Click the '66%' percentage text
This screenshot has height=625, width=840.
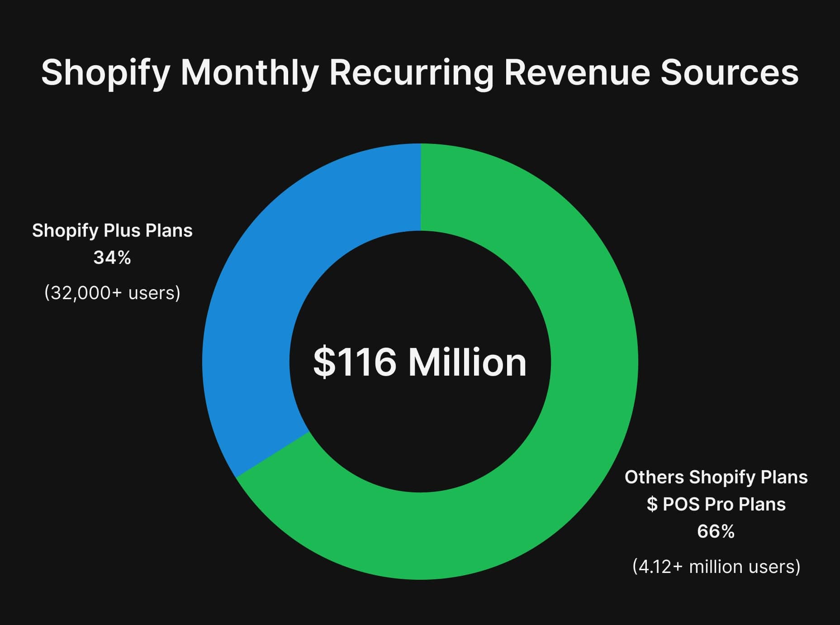[x=716, y=531]
